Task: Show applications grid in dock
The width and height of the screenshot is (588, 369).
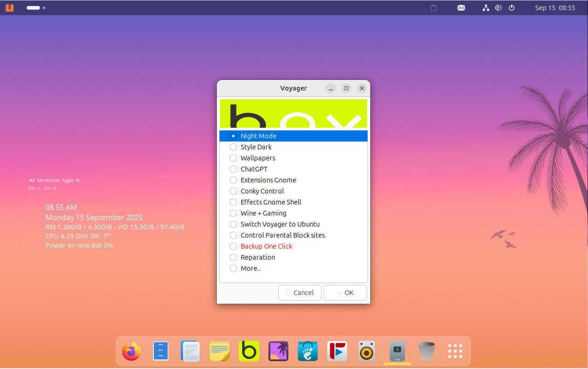Action: point(455,352)
